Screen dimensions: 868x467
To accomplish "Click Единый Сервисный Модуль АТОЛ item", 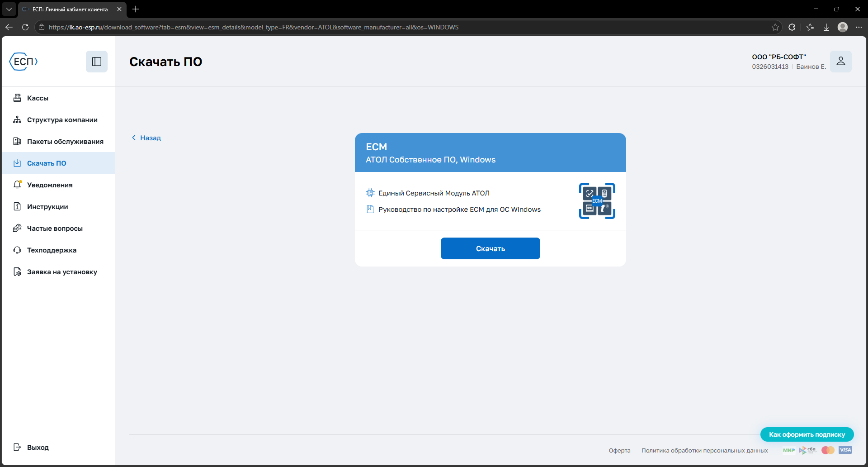I will coord(434,193).
